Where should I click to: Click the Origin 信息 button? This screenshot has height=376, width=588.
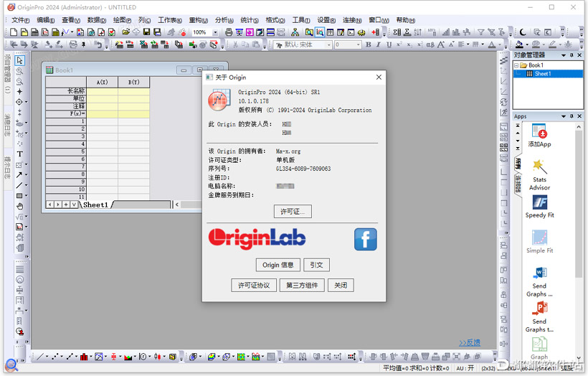pos(278,265)
